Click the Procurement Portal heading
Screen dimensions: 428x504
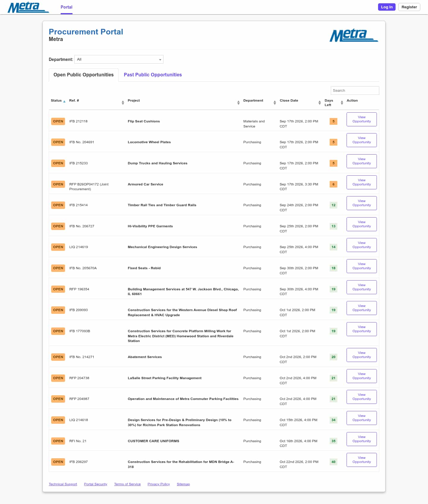[x=86, y=32]
